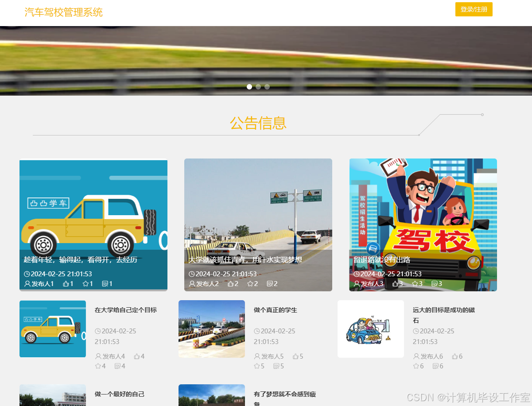Click the star icon on 发布人2 card

250,284
